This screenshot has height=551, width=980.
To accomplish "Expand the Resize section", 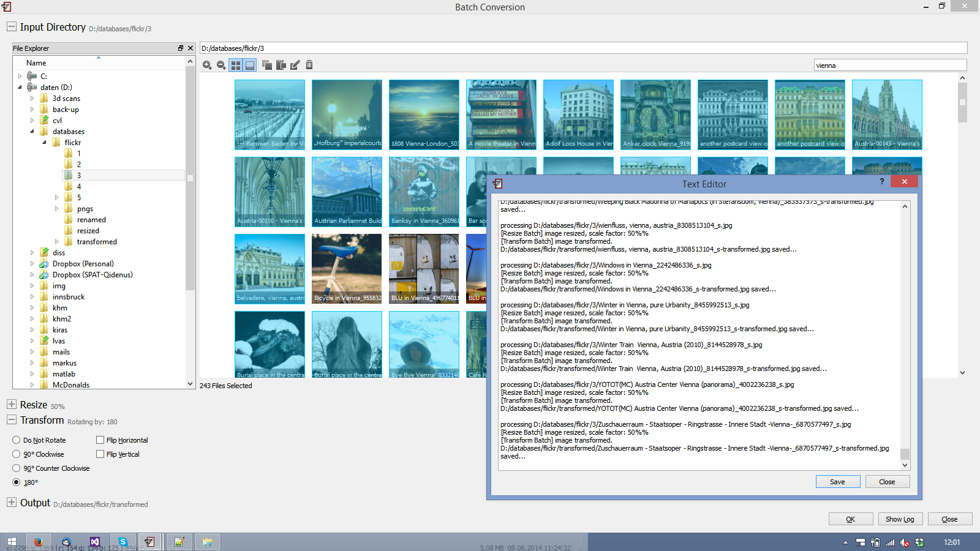I will [x=11, y=405].
